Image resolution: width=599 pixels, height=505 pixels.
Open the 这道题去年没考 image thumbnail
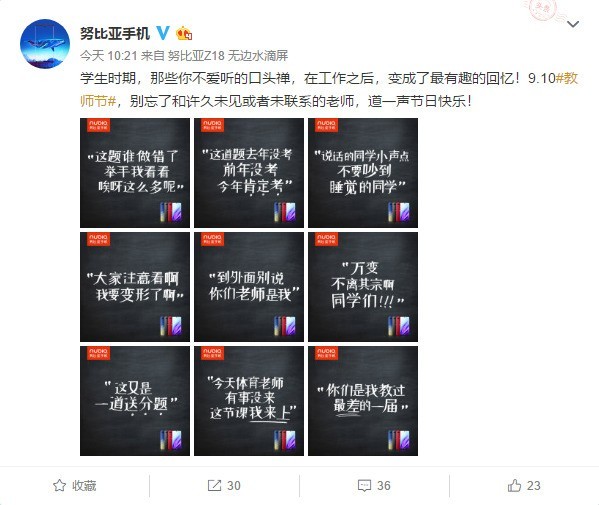[x=249, y=173]
